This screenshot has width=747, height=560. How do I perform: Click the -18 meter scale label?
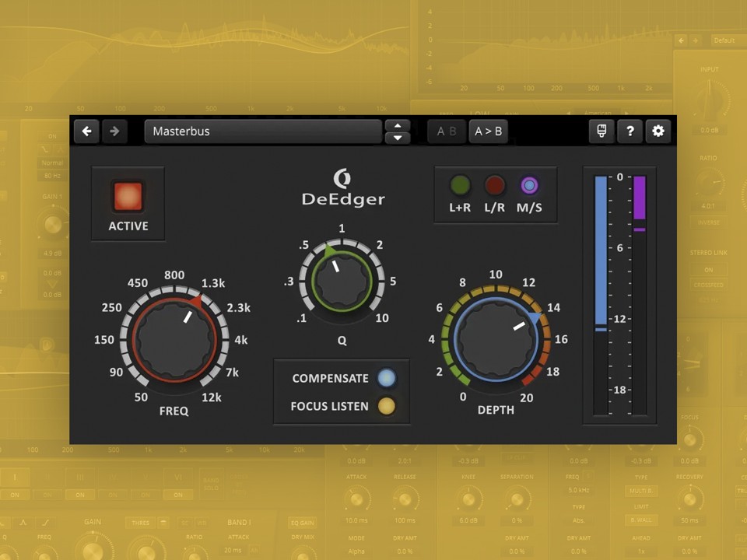[x=619, y=390]
